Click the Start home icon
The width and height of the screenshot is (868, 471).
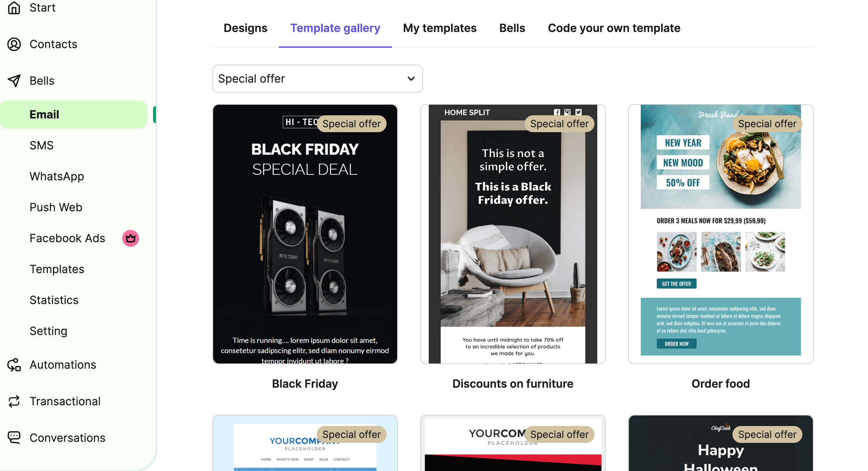coord(14,7)
